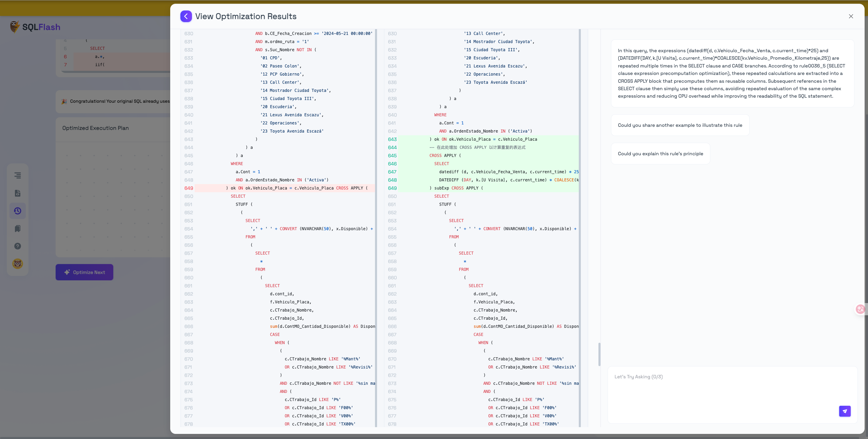This screenshot has width=868, height=439.
Task: Click the sparkle icon on Optimize Next
Action: click(x=67, y=272)
